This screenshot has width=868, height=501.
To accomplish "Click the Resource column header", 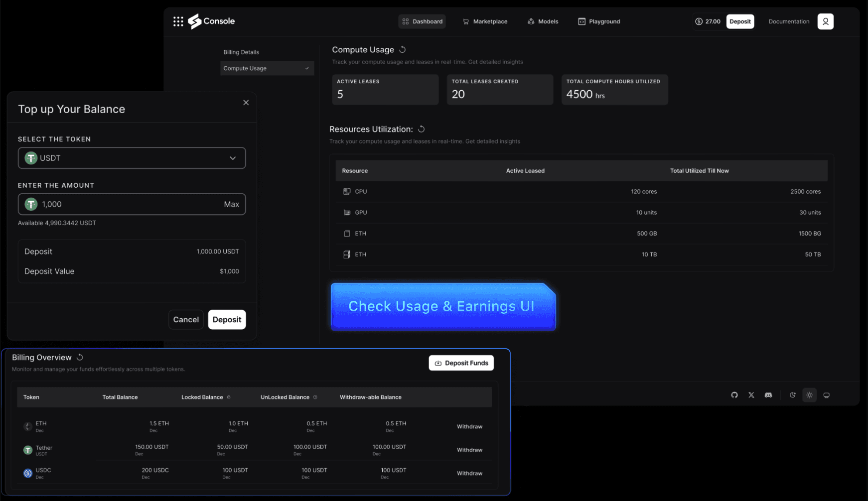I will (355, 171).
